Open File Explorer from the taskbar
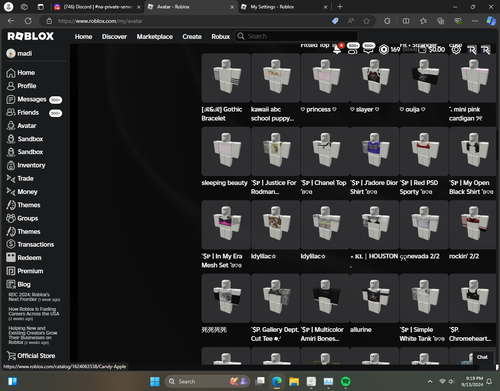Viewport: 500px width, 391px height. [294, 381]
